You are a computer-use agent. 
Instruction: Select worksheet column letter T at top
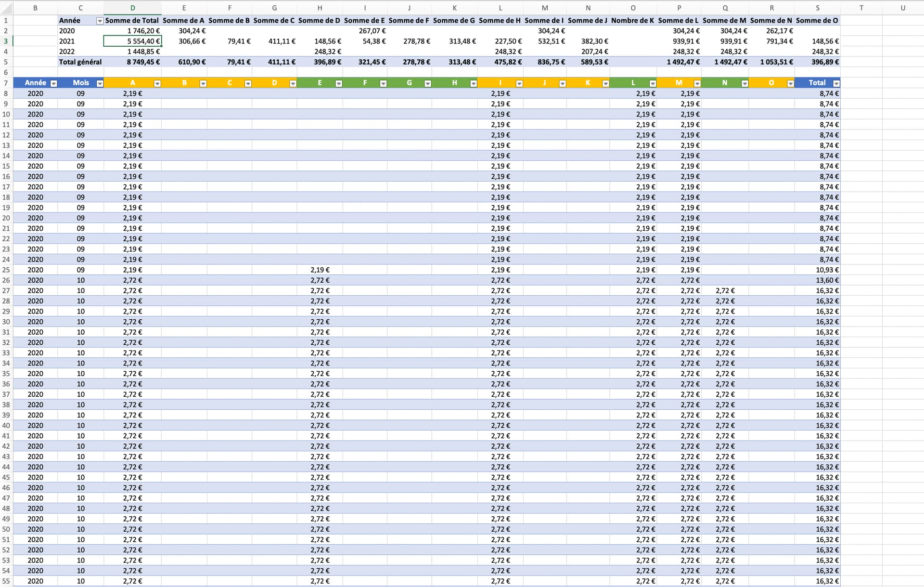click(861, 8)
